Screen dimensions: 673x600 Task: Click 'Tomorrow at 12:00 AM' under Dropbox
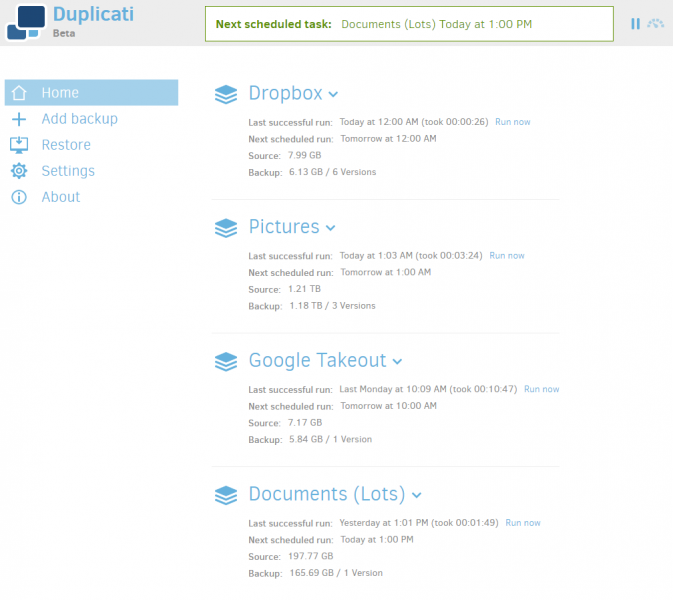pos(388,139)
